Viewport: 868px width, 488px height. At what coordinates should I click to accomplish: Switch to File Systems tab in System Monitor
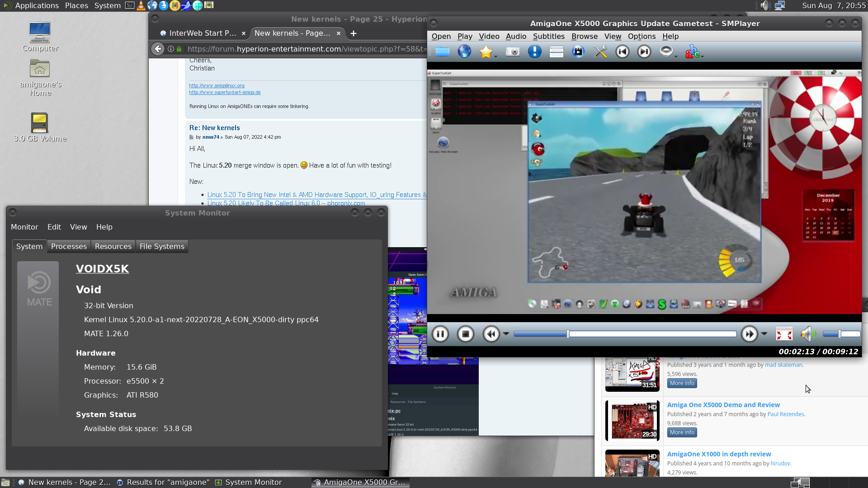click(162, 246)
